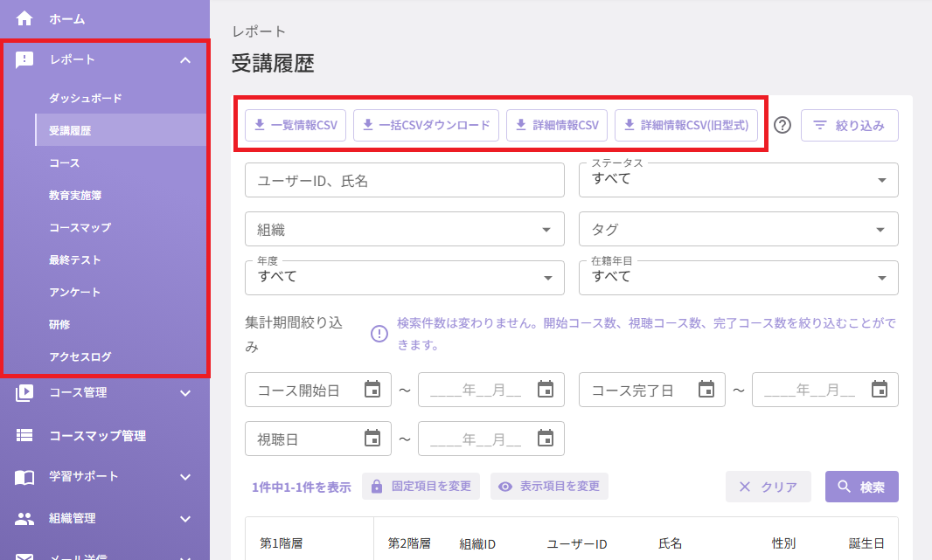Click the クリア button

tap(769, 487)
